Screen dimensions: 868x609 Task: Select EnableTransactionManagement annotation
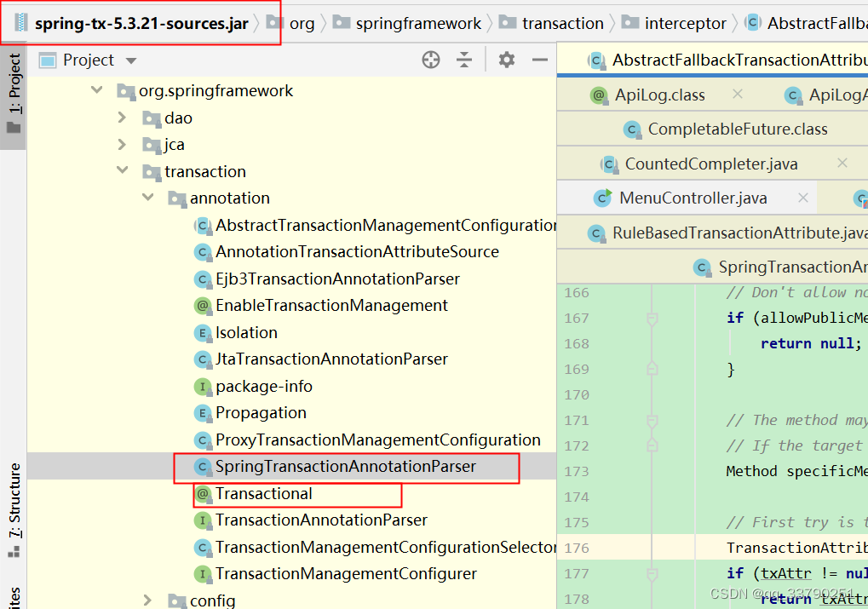click(x=321, y=306)
